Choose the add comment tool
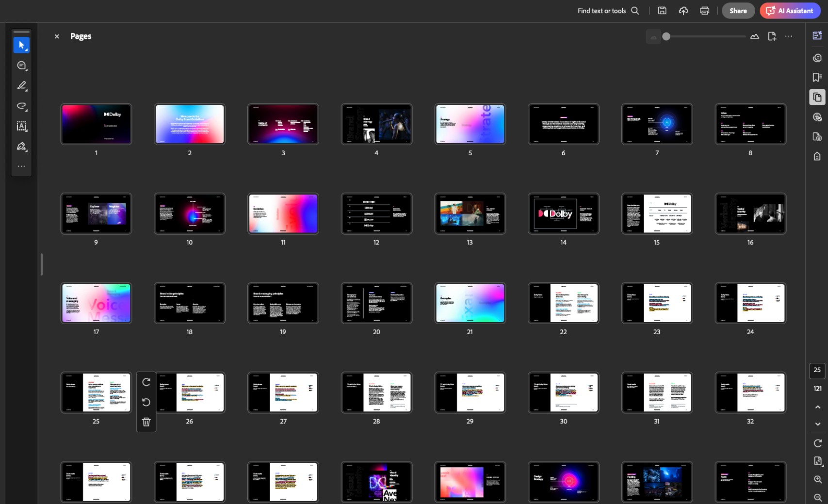 click(x=21, y=65)
